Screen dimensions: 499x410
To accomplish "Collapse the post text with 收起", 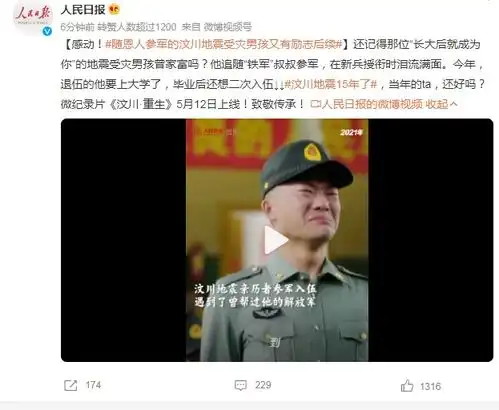I will point(441,104).
